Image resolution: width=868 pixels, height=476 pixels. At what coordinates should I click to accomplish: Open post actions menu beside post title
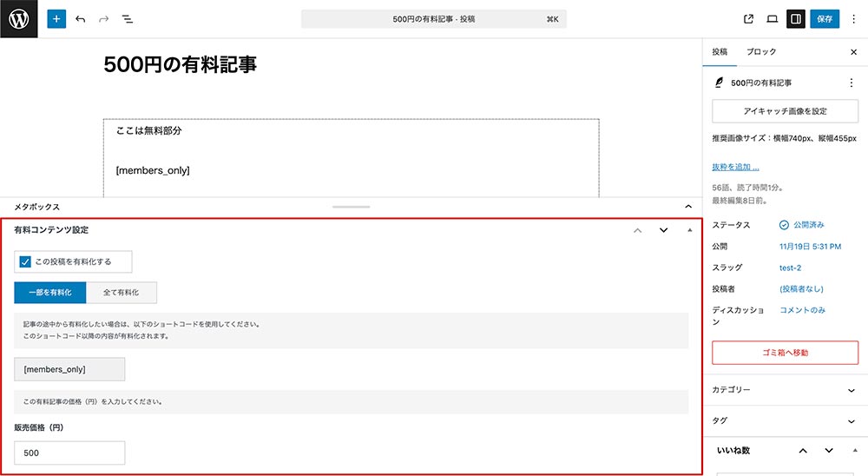click(x=852, y=83)
